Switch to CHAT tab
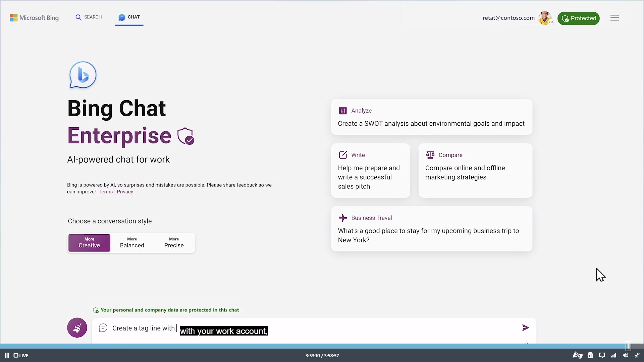Screen dimensions: 644x362 click(x=129, y=17)
